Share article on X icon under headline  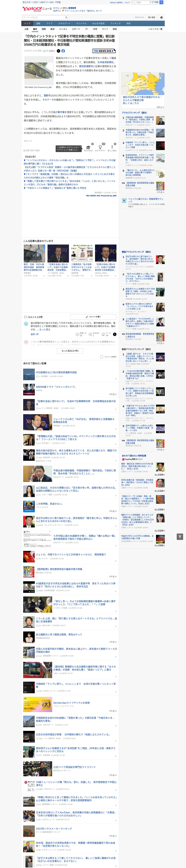click(58, 51)
